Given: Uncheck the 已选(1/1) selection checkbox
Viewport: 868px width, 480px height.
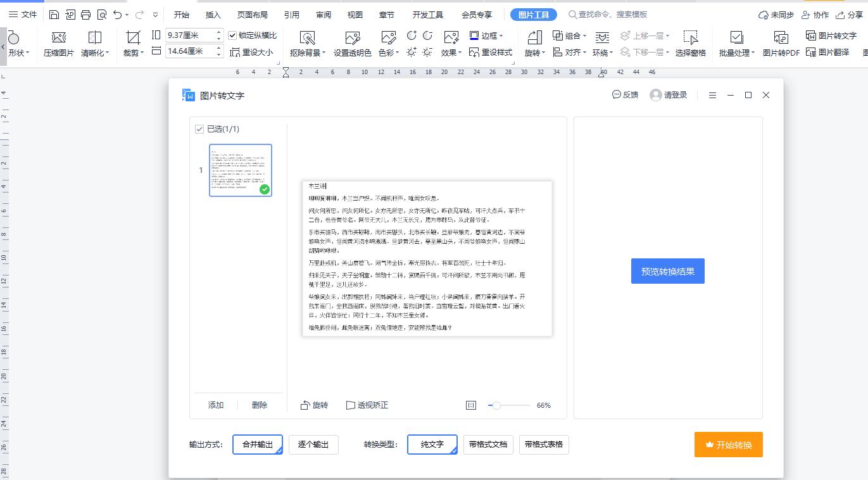Looking at the screenshot, I should [198, 129].
